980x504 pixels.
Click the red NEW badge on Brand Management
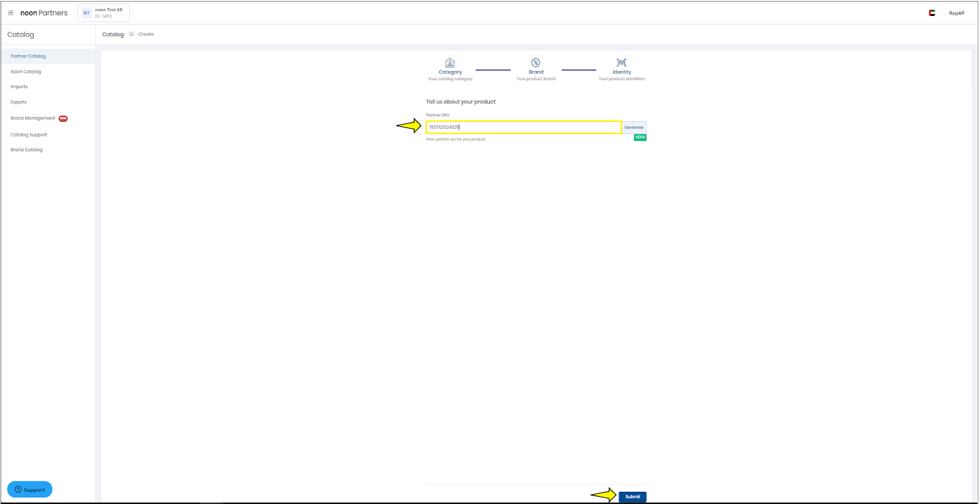pyautogui.click(x=63, y=119)
